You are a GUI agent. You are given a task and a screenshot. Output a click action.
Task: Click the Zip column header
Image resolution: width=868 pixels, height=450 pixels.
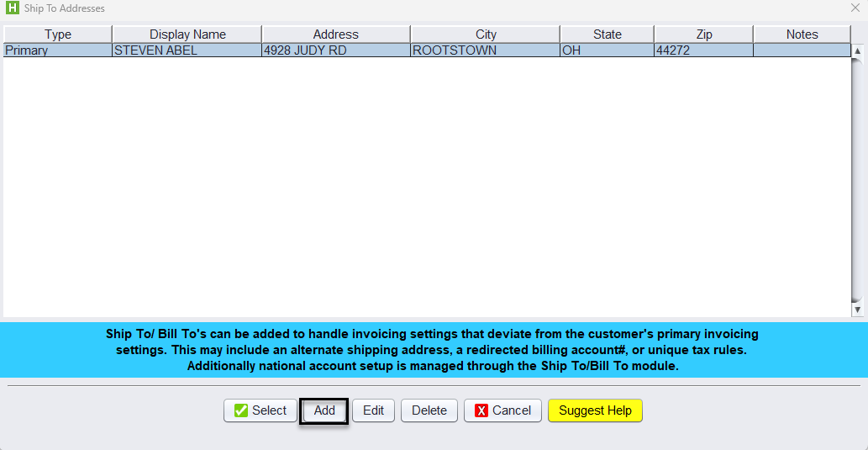(x=703, y=34)
